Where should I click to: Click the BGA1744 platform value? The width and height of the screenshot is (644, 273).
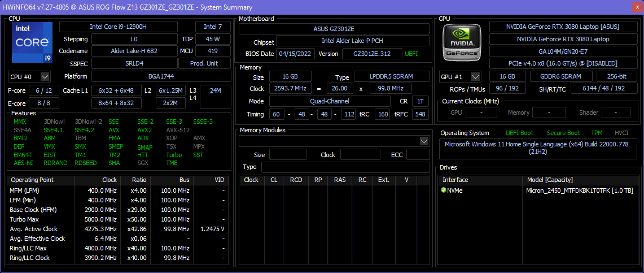[x=161, y=76]
